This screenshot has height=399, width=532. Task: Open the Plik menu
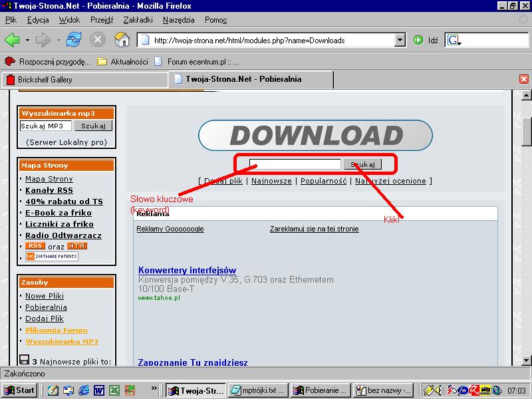click(x=11, y=20)
